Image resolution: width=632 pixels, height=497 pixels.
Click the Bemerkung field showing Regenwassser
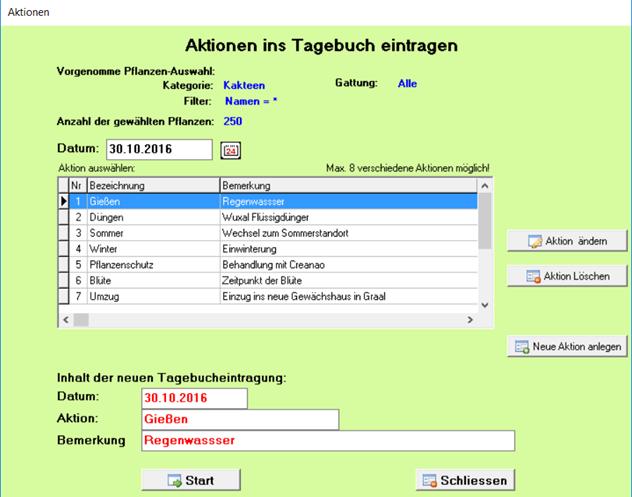pos(327,441)
